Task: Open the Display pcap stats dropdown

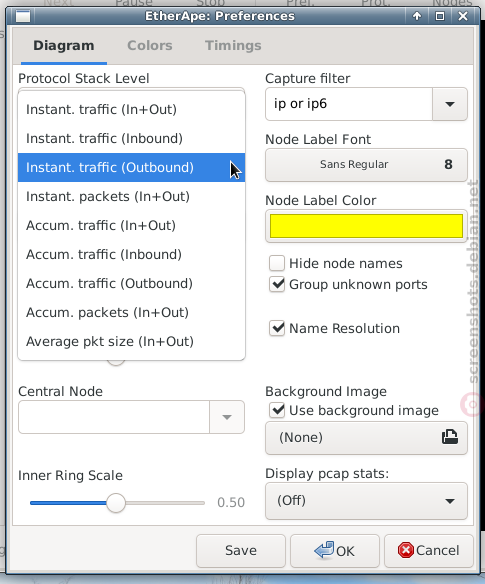Action: (x=366, y=501)
